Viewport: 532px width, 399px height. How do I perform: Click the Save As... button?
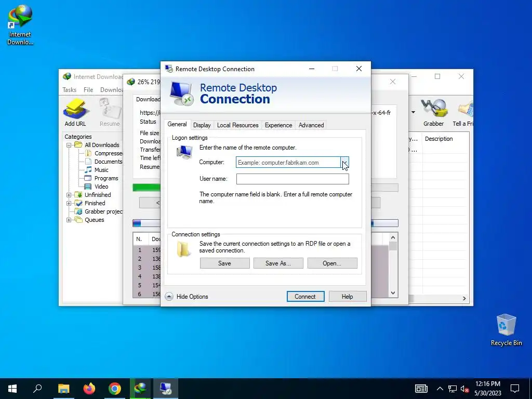pyautogui.click(x=278, y=263)
